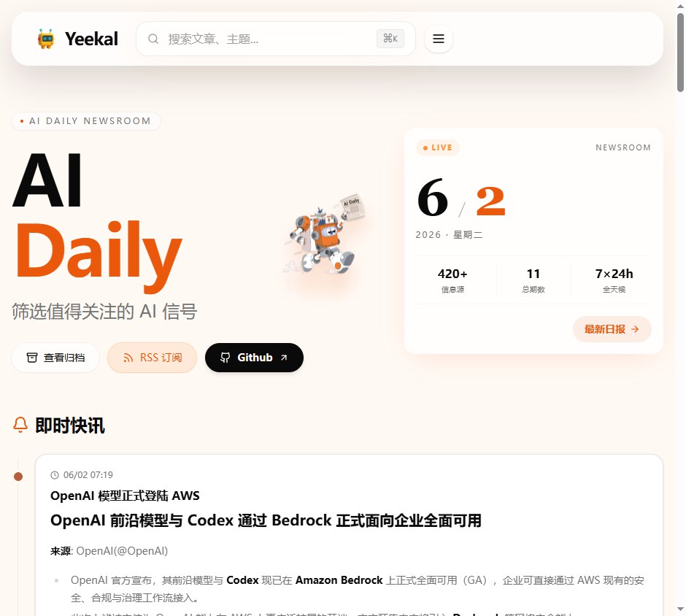Open the OpenAI 模型正式登陆 AWS headline

(125, 496)
